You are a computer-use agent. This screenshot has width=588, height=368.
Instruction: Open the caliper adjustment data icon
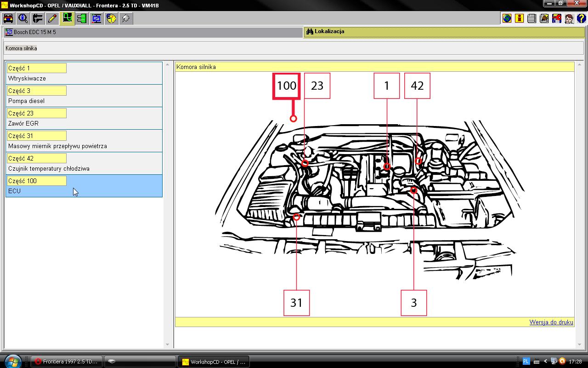point(38,18)
